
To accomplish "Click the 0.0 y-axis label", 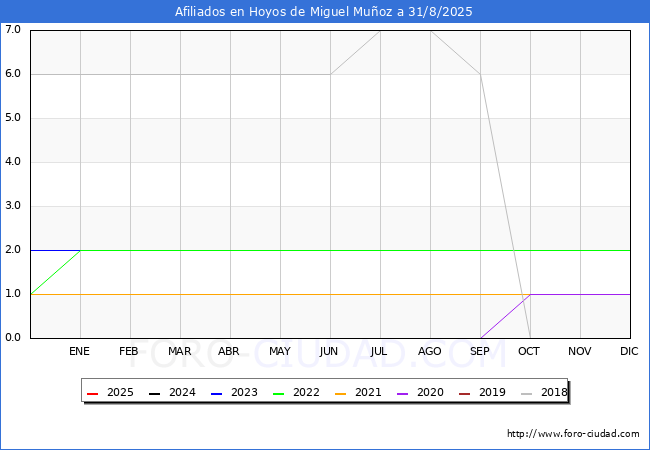I will [x=13, y=338].
